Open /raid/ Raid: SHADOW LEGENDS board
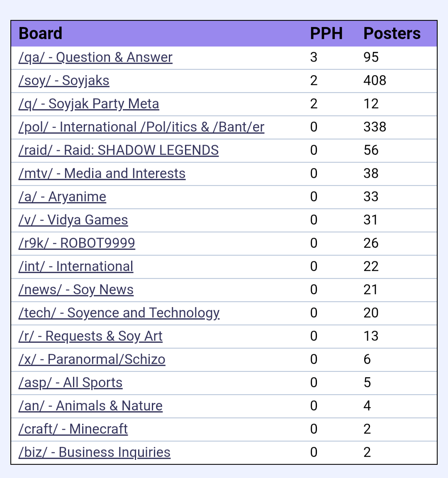448x478 pixels. 119,150
